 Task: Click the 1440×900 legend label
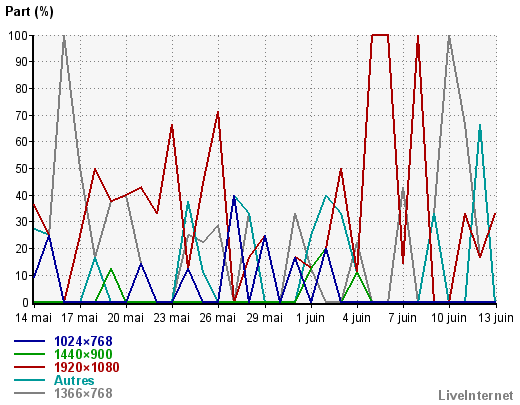[83, 354]
